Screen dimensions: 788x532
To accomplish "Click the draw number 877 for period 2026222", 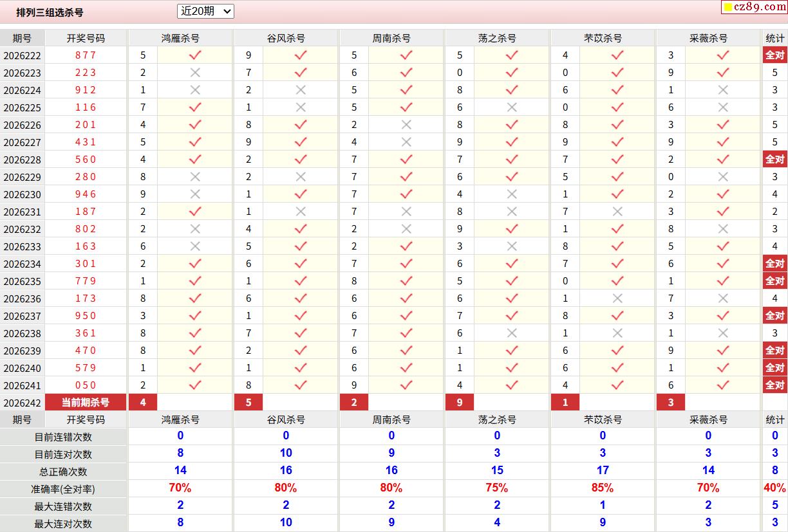I will click(x=86, y=55).
